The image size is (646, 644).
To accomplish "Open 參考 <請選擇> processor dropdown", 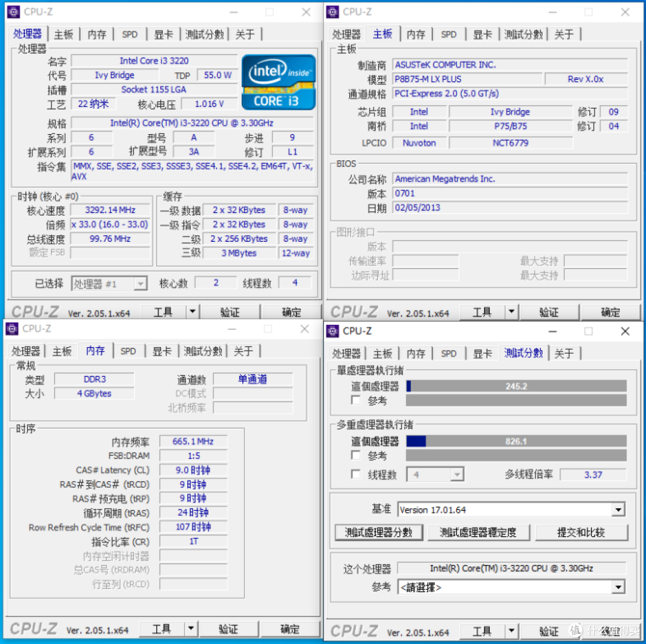I will pos(511,587).
